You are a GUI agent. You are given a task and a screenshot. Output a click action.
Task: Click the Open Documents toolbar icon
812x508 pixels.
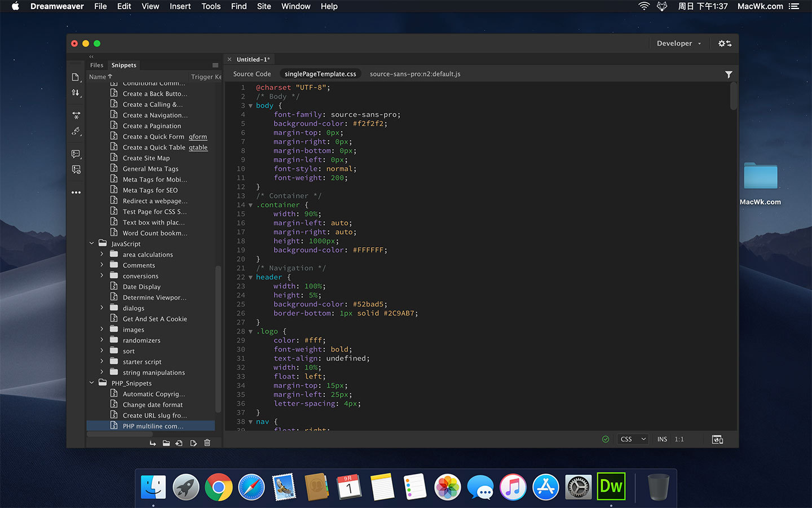pyautogui.click(x=76, y=77)
